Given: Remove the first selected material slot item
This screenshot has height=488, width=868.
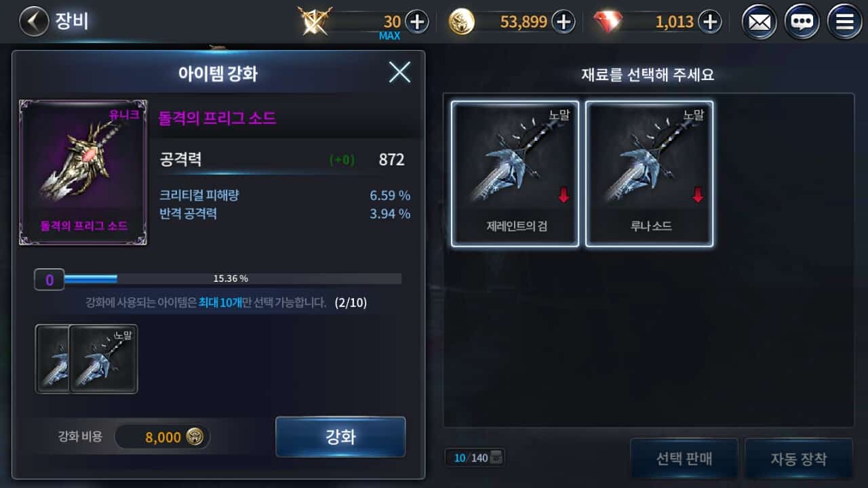Looking at the screenshot, I should 52,359.
